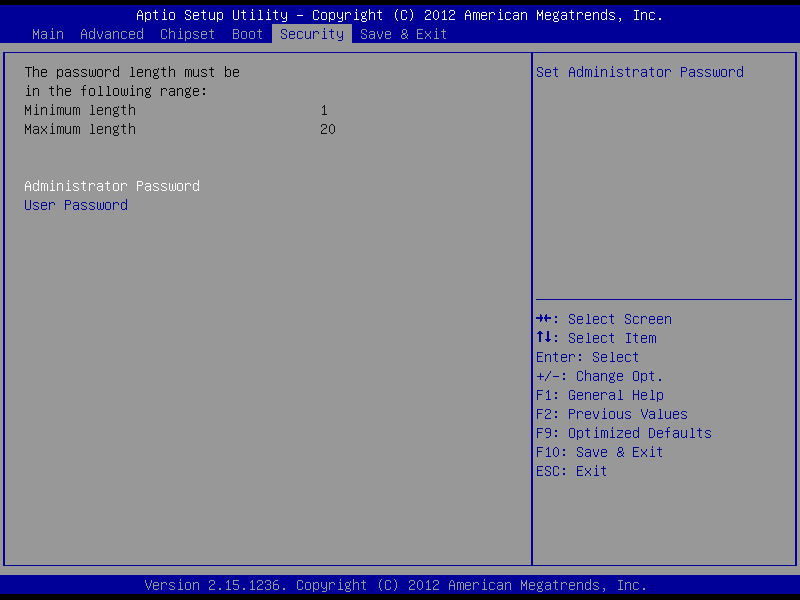
Task: Click the up-down arrows Select Item icon
Action: (x=544, y=338)
